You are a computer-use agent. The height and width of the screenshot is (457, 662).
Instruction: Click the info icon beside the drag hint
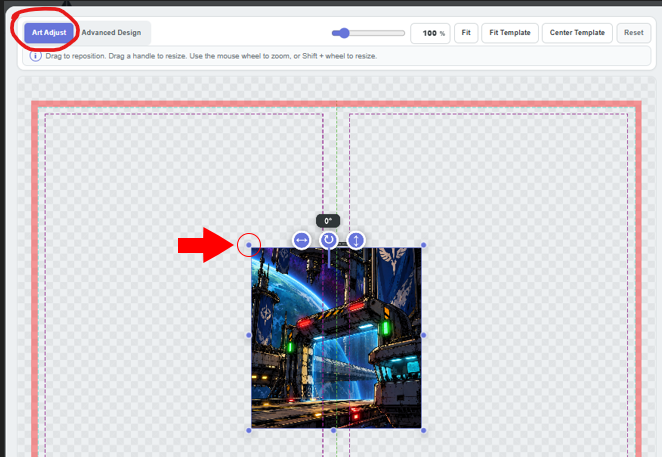[x=35, y=56]
